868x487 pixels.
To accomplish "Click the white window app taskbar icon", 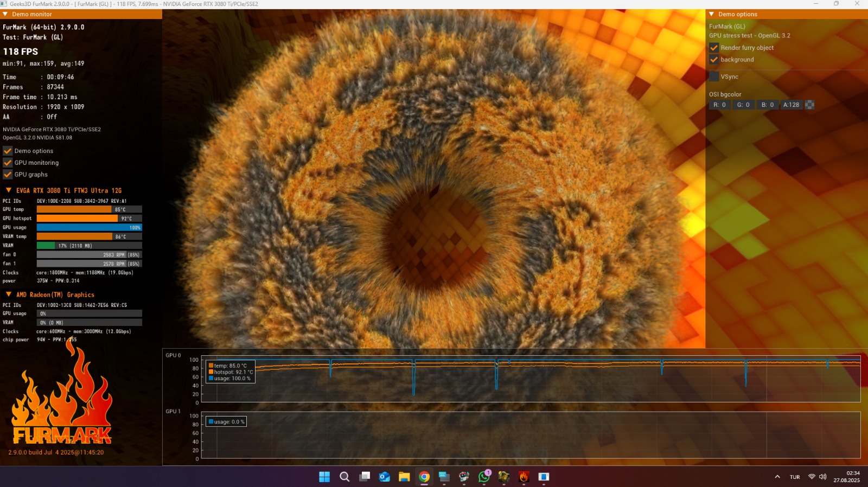I will (x=544, y=477).
